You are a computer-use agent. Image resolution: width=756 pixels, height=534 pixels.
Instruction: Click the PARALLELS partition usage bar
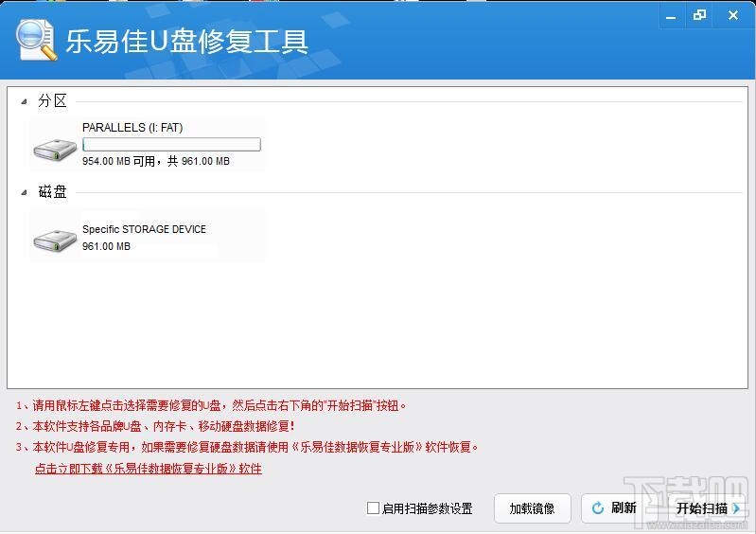point(171,144)
